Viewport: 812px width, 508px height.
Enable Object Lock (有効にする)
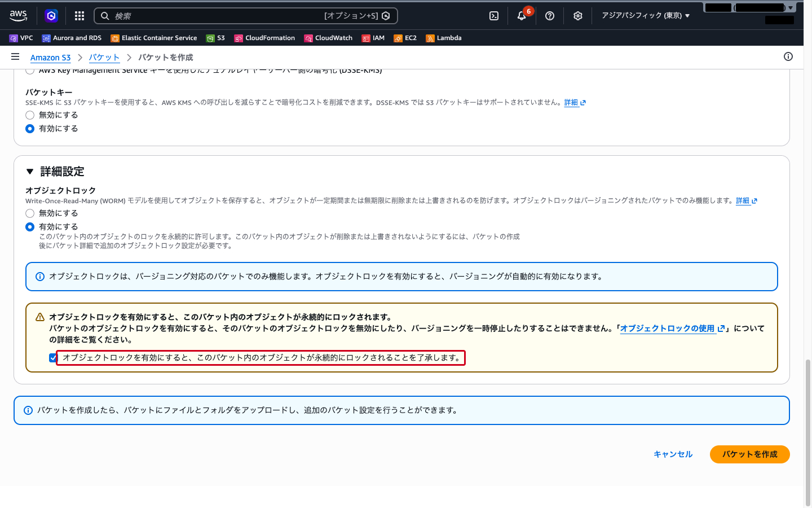click(30, 227)
